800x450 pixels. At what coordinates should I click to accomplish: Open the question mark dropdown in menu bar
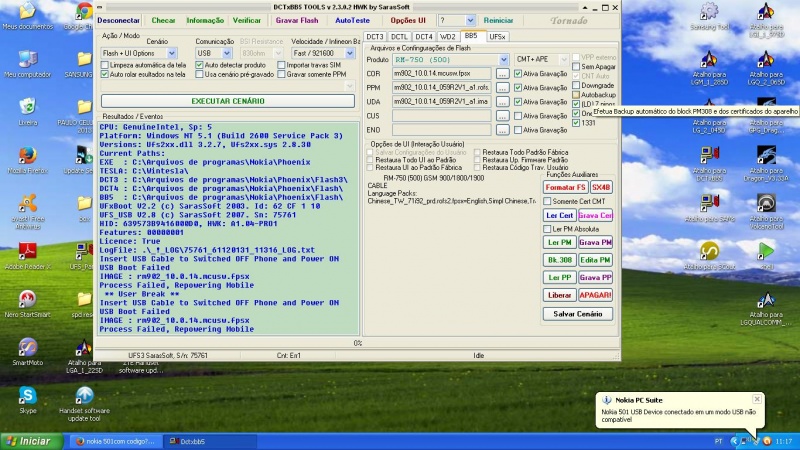click(470, 20)
